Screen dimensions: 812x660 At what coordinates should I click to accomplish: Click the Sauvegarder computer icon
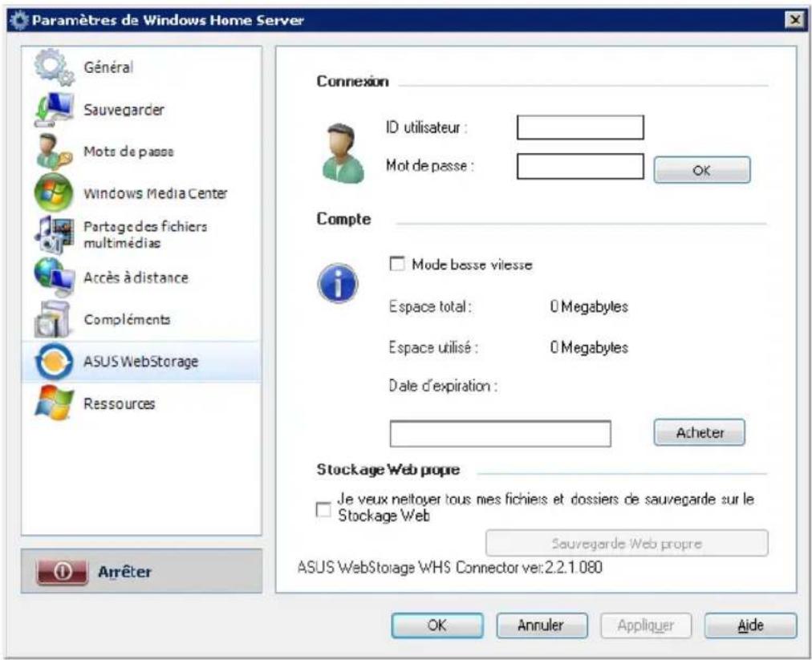[54, 110]
